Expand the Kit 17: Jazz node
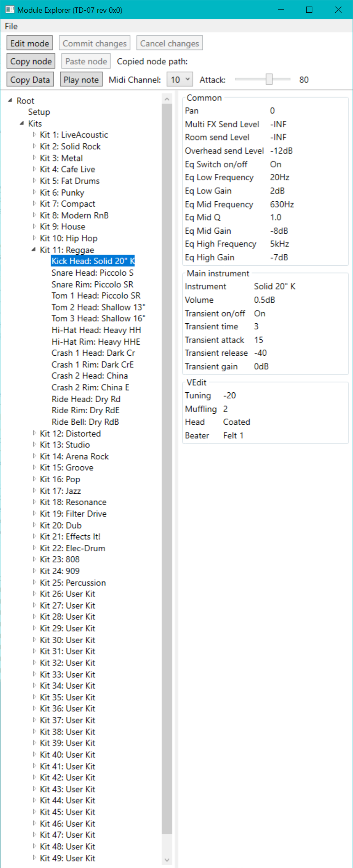The height and width of the screenshot is (868, 353). (x=34, y=490)
